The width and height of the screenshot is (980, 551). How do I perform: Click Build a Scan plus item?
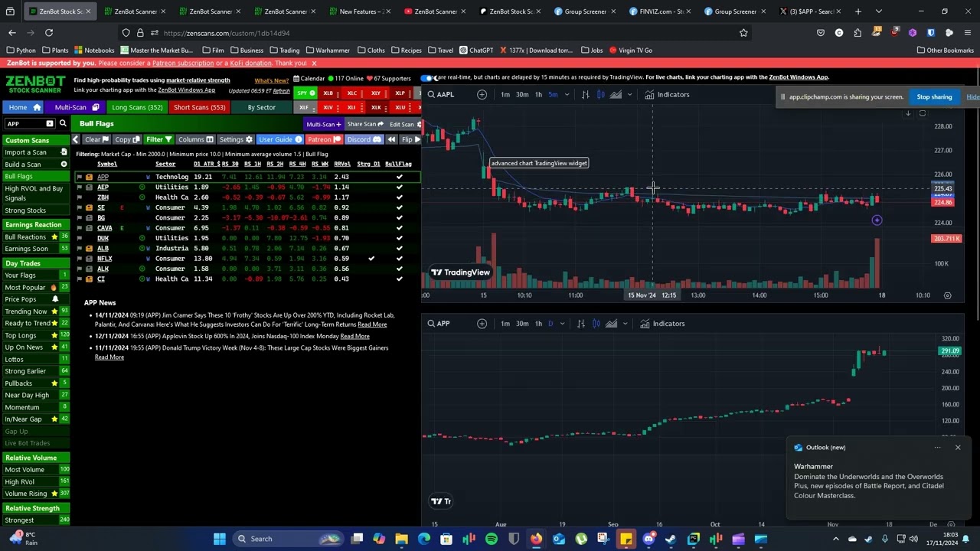[35, 165]
